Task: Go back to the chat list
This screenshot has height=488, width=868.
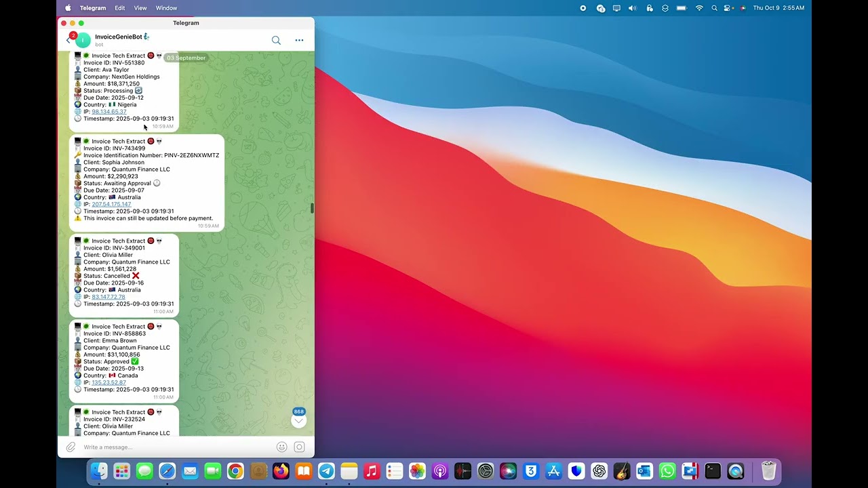Action: [68, 40]
